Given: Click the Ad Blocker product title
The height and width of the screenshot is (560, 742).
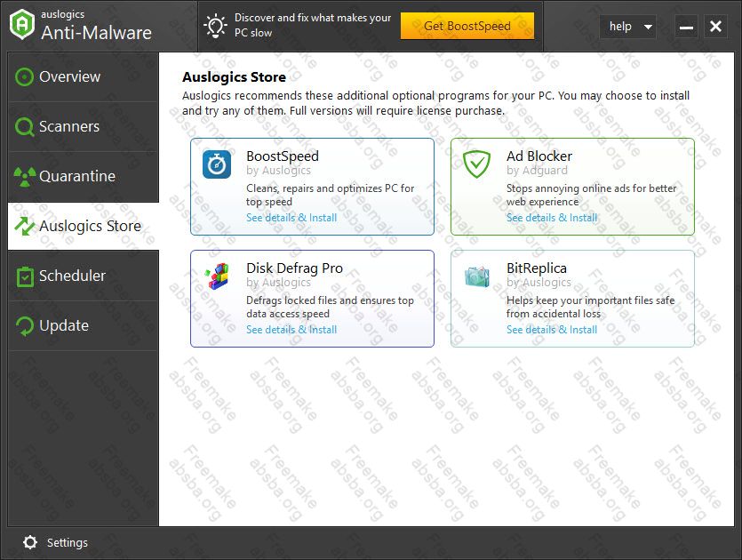Looking at the screenshot, I should click(x=539, y=156).
